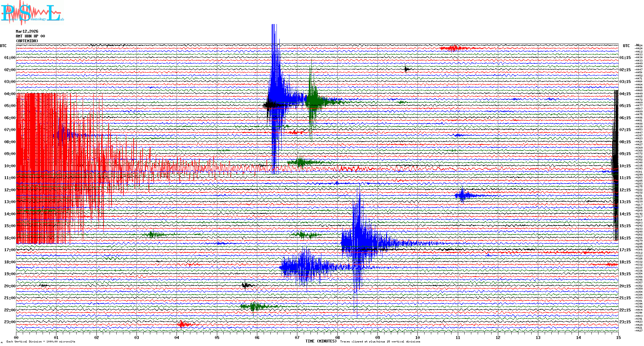Click the right UTC axis label
Image resolution: width=644 pixels, height=346 pixels.
tap(626, 46)
